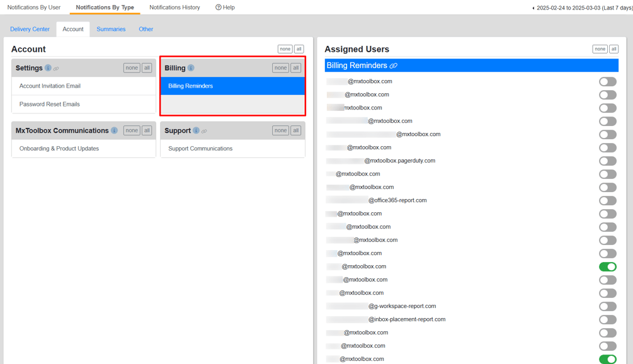Click the link icon next to Settings heading
This screenshot has width=633, height=364.
tap(57, 68)
